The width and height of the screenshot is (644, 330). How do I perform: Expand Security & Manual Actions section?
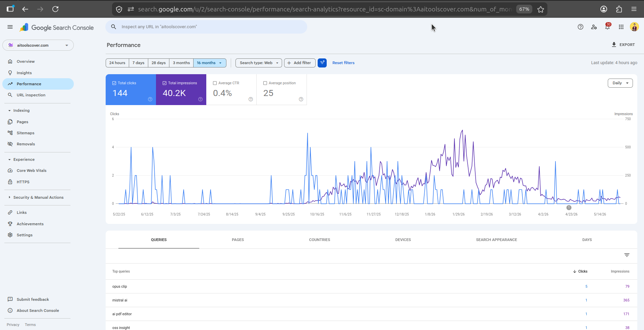point(36,197)
